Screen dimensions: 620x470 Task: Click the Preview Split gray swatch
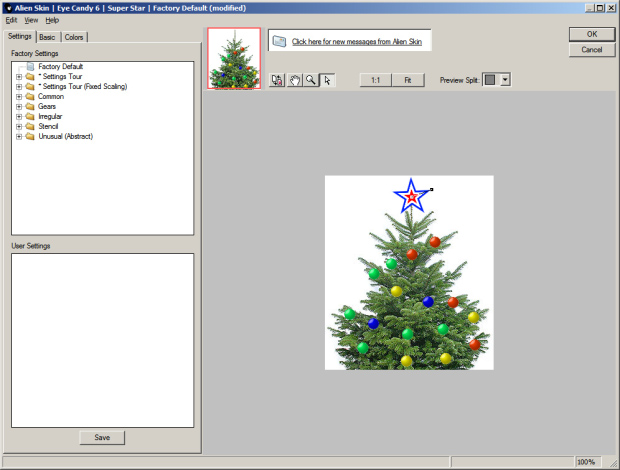[x=490, y=80]
